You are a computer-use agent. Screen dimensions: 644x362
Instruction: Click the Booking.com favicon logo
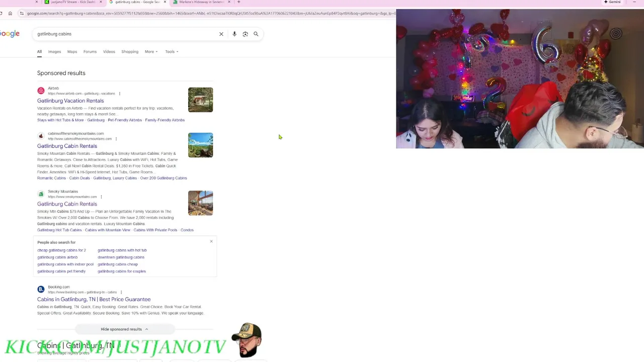pyautogui.click(x=41, y=289)
